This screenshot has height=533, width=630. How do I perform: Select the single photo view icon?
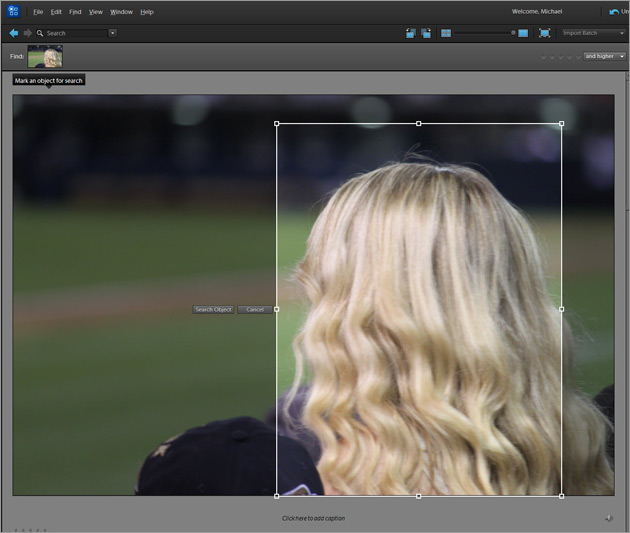[x=523, y=33]
